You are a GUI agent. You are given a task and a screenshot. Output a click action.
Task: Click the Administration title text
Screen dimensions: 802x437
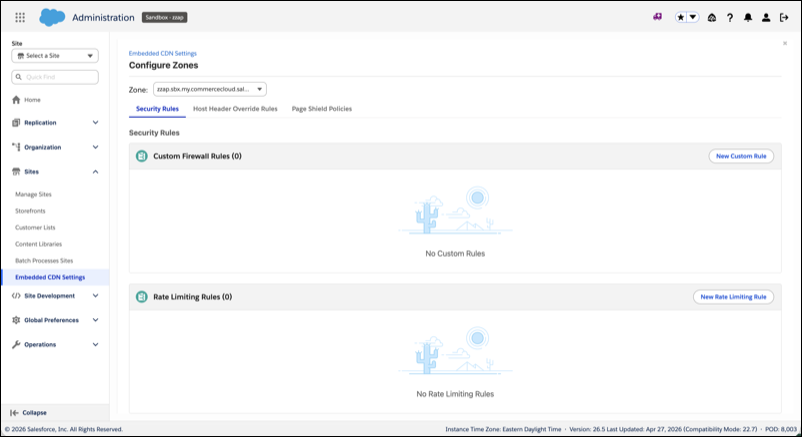[103, 17]
